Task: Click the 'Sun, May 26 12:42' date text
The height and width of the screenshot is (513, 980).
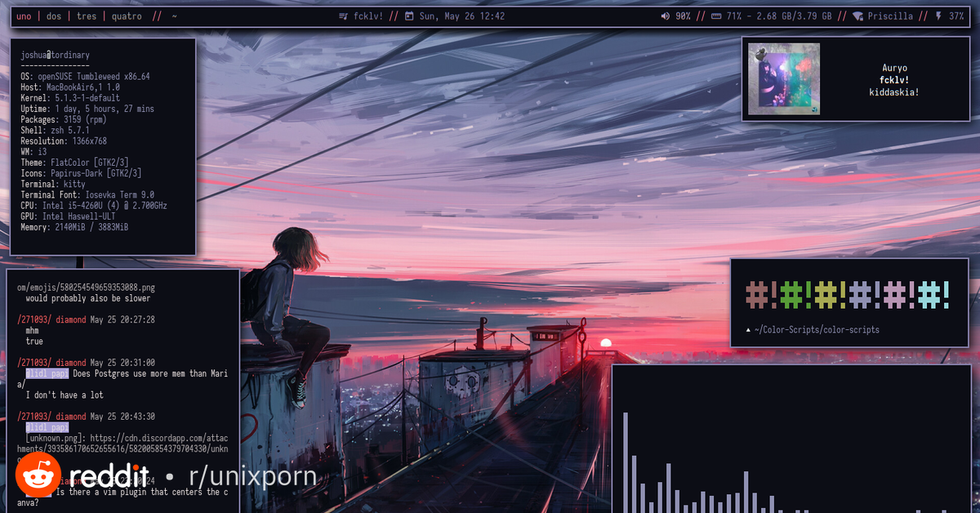Action: coord(461,16)
